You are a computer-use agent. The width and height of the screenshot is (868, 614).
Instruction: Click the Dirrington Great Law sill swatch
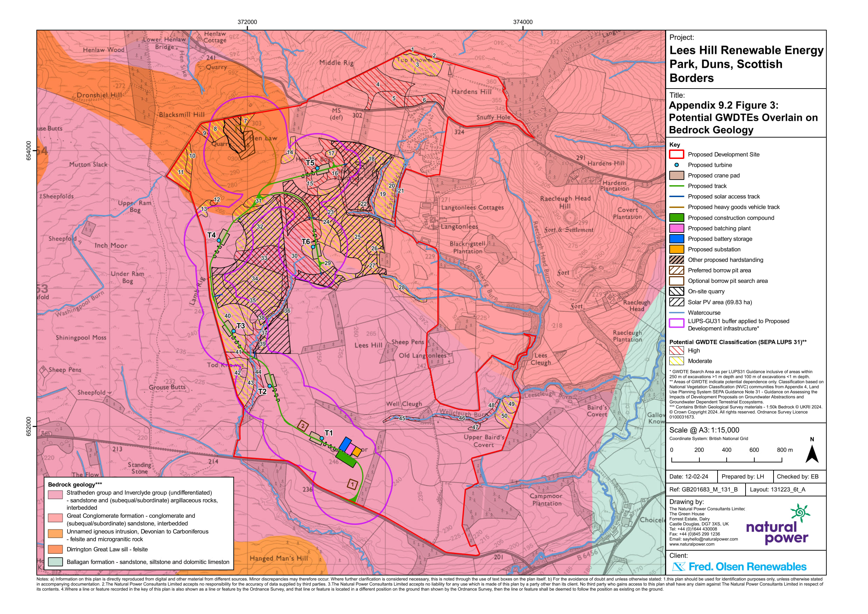(55, 549)
